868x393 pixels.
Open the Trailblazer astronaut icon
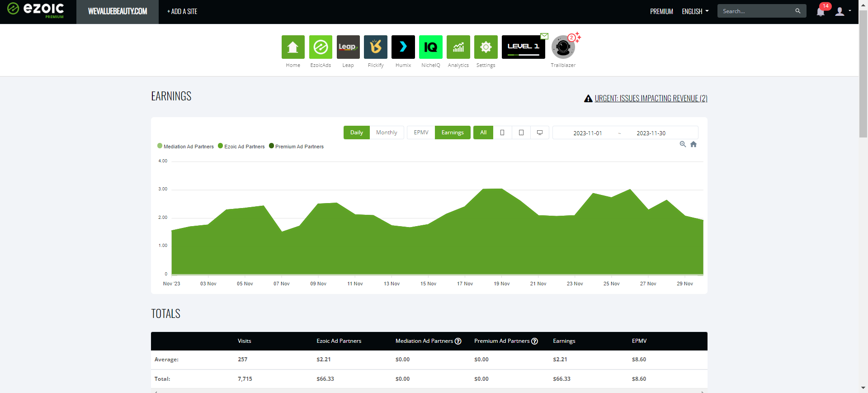tap(563, 47)
